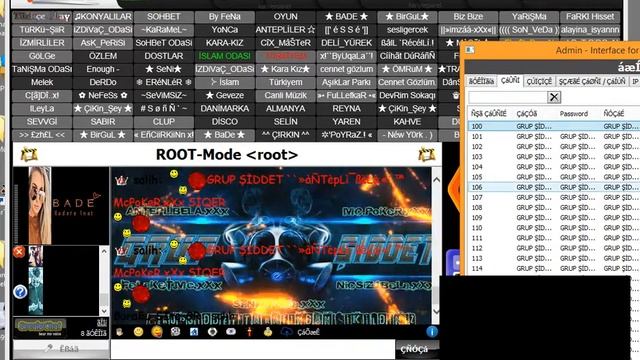The width and height of the screenshot is (640, 360).
Task: Click the red X icon beside user thumbnails
Action: coord(19,252)
